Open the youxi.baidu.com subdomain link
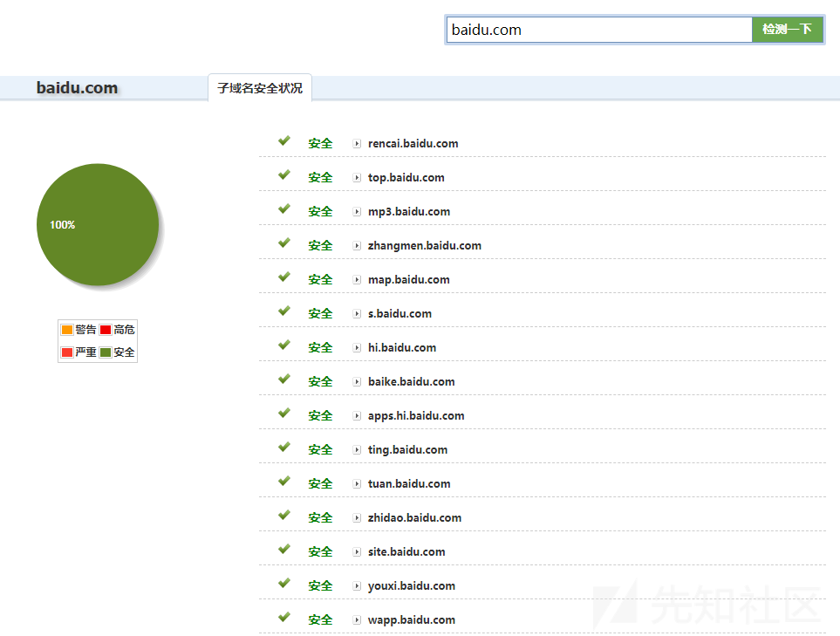Screen dimensions: 840x636 click(412, 586)
